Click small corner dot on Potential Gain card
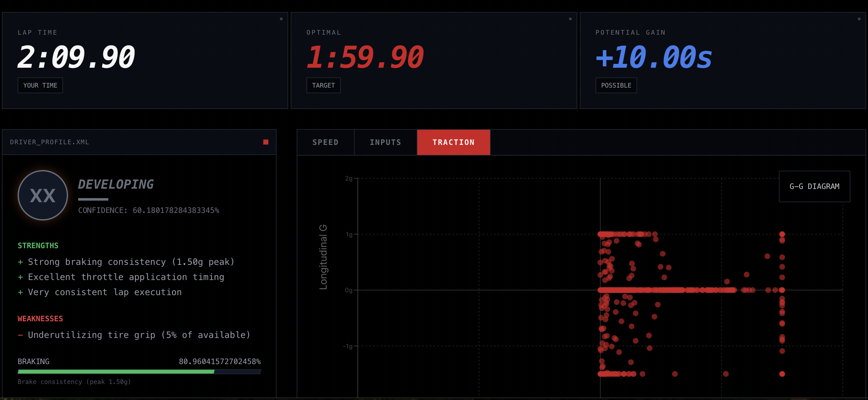 click(x=859, y=19)
